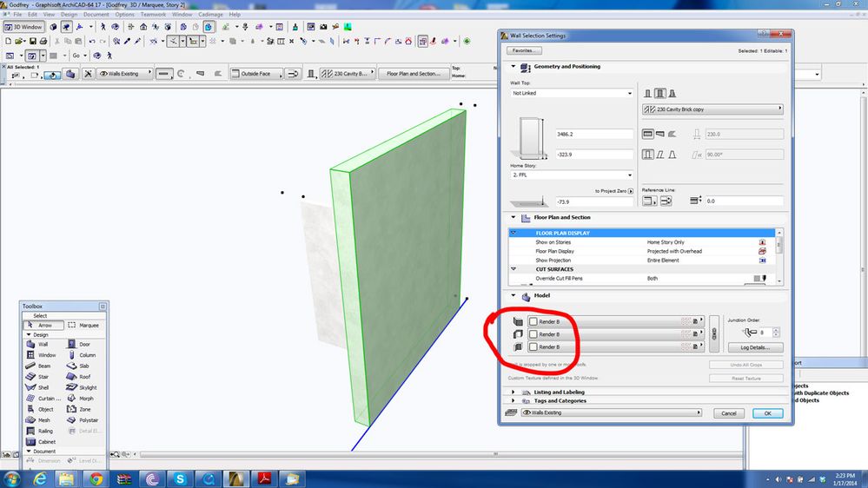The width and height of the screenshot is (868, 488).
Task: Select the Slab tool in Toolbox
Action: pos(84,366)
